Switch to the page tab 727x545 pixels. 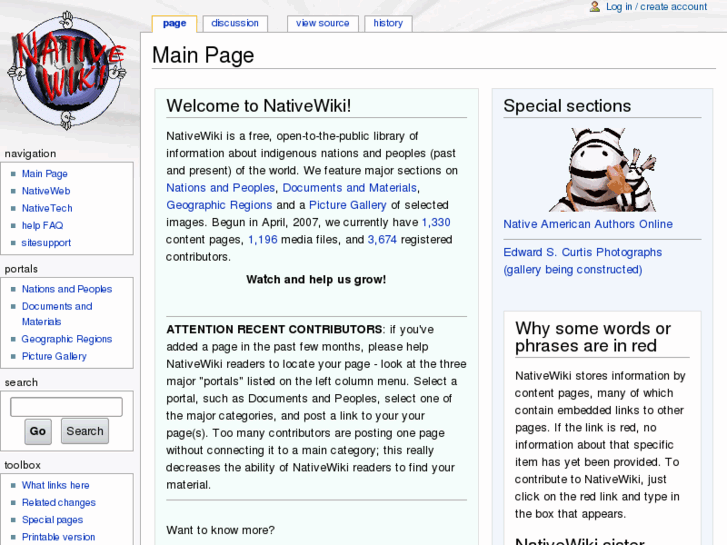(x=174, y=23)
